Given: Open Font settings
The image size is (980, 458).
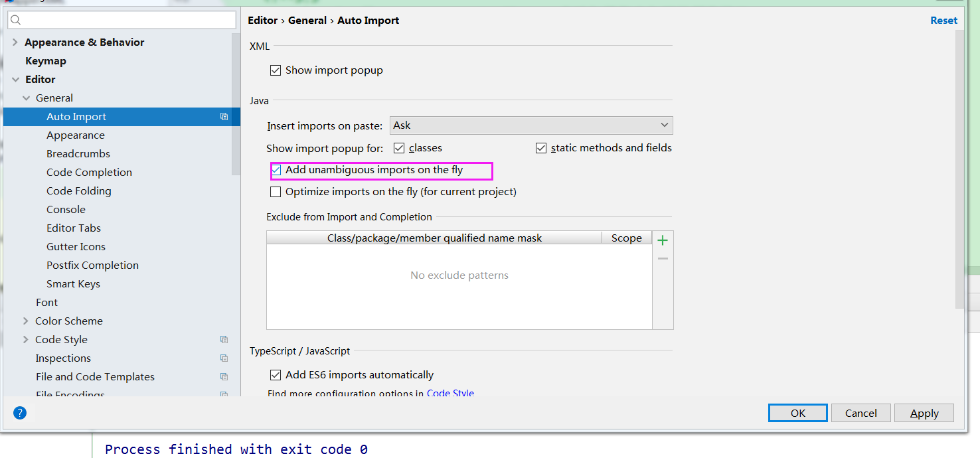Looking at the screenshot, I should click(46, 303).
